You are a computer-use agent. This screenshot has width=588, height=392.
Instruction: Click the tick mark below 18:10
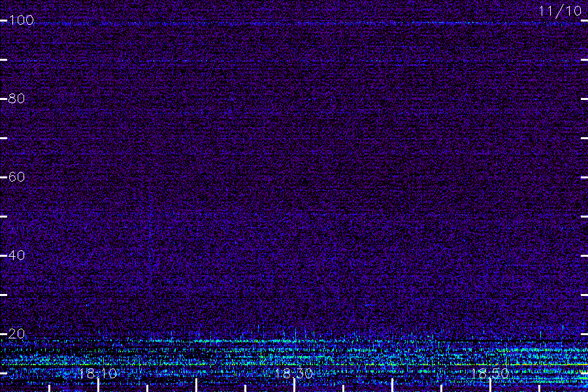(x=98, y=385)
